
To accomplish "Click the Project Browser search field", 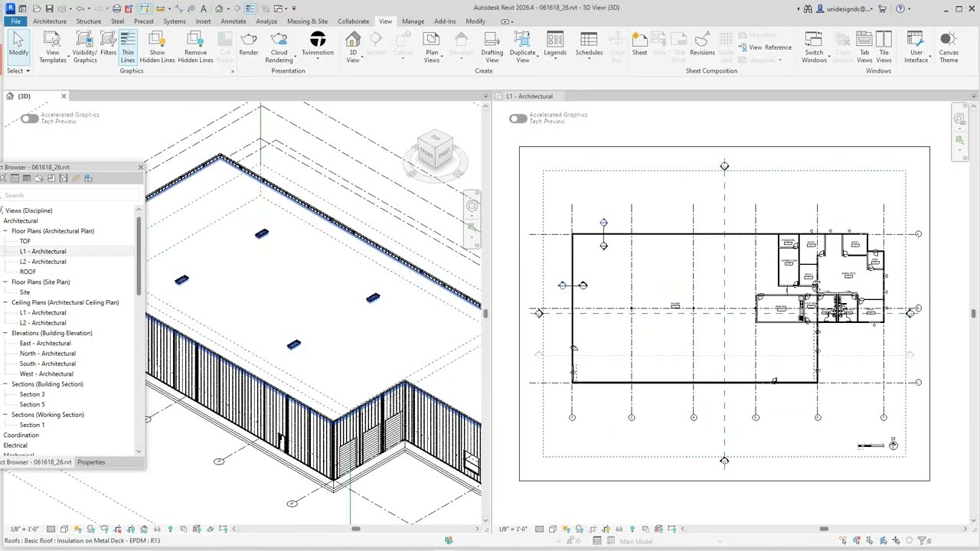I will pos(70,195).
